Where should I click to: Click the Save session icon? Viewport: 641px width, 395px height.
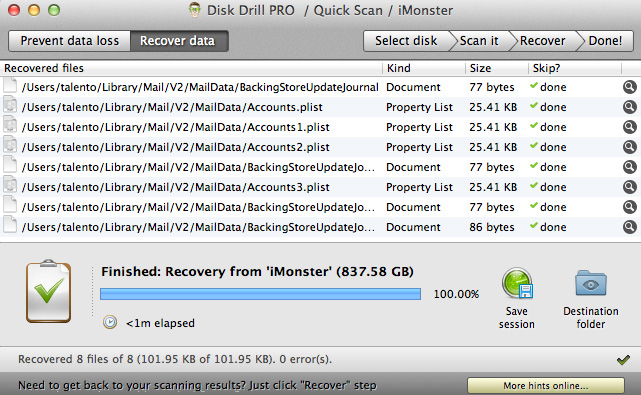coord(517,283)
